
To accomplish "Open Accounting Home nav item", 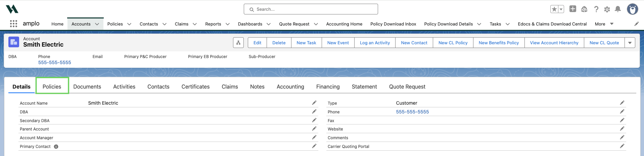I will (344, 24).
